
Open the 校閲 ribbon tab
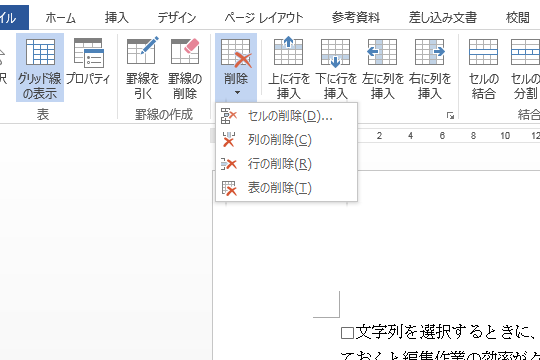518,17
